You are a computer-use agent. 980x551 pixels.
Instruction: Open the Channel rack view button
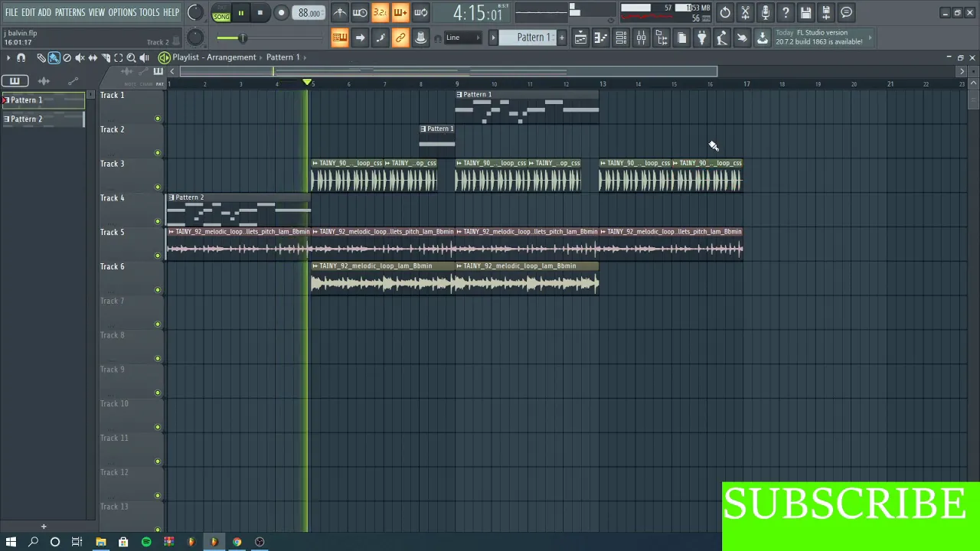[621, 37]
